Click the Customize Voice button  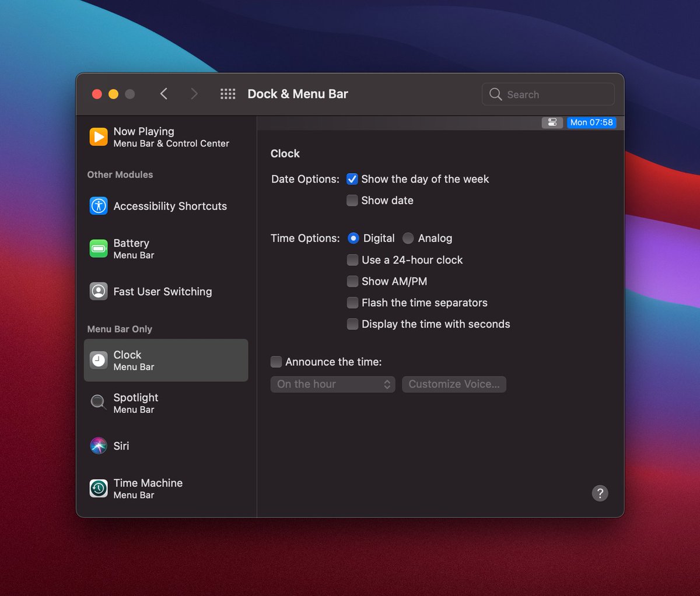tap(454, 384)
